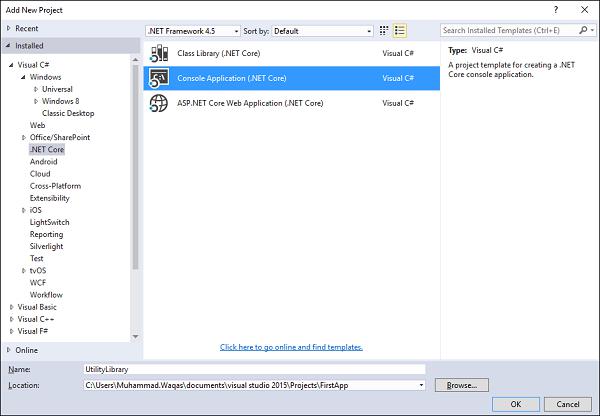Click the OK button
The image size is (600, 416).
pyautogui.click(x=515, y=404)
